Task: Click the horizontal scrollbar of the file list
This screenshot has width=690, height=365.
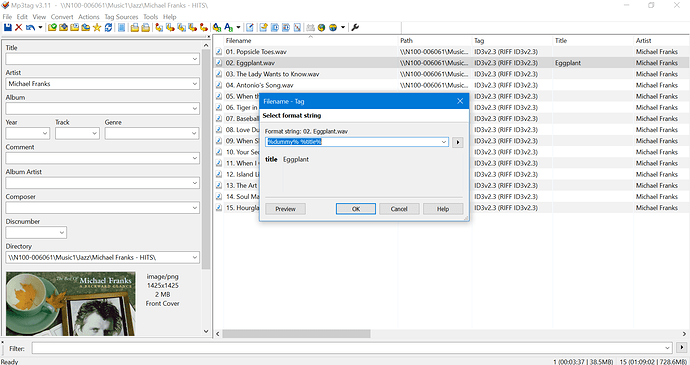Action: point(296,334)
